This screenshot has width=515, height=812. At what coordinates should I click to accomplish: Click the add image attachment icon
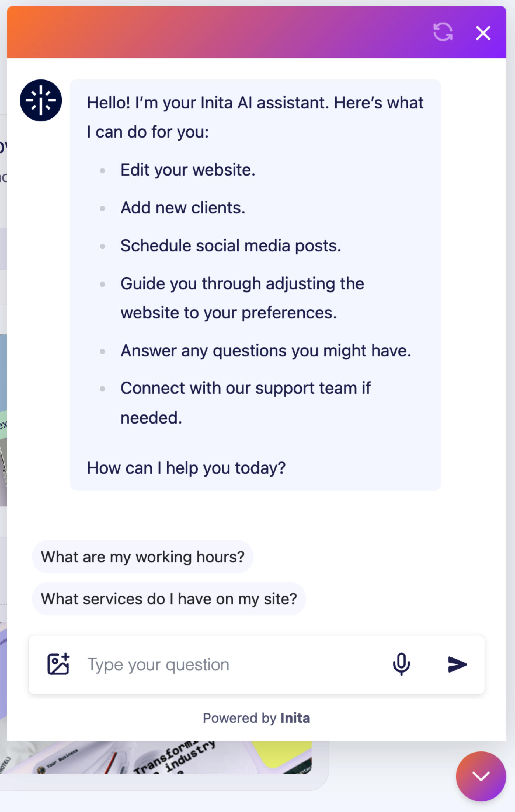(58, 664)
